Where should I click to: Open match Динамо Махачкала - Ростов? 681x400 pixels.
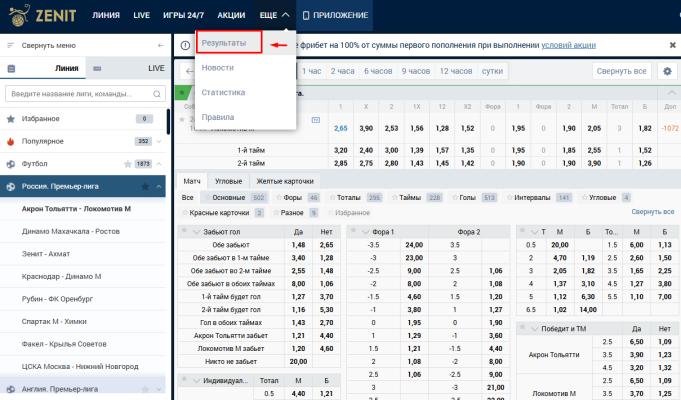pyautogui.click(x=71, y=231)
